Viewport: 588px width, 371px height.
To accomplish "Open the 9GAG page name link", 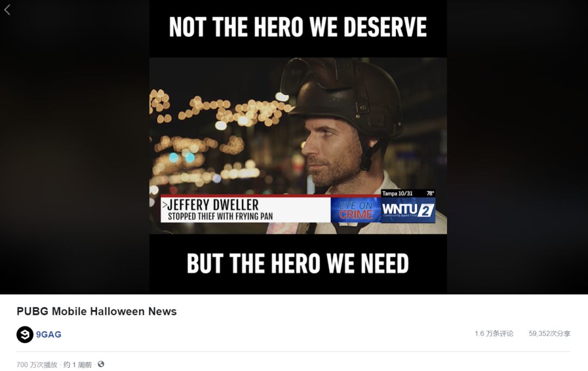I will point(49,334).
